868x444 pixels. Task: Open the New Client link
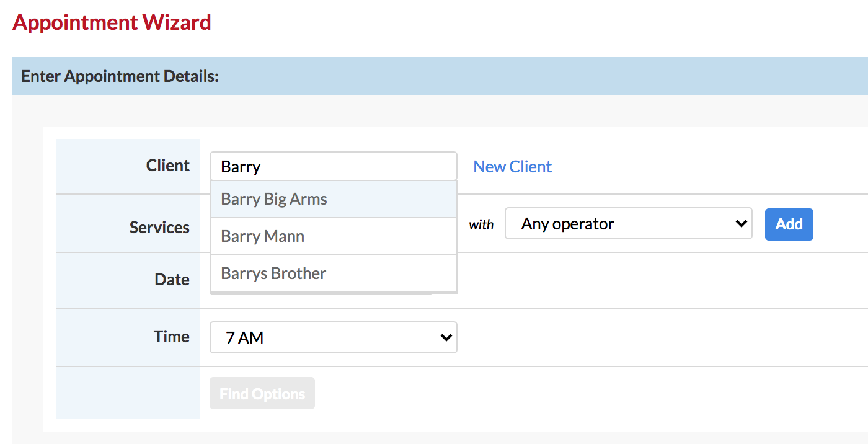(x=512, y=167)
